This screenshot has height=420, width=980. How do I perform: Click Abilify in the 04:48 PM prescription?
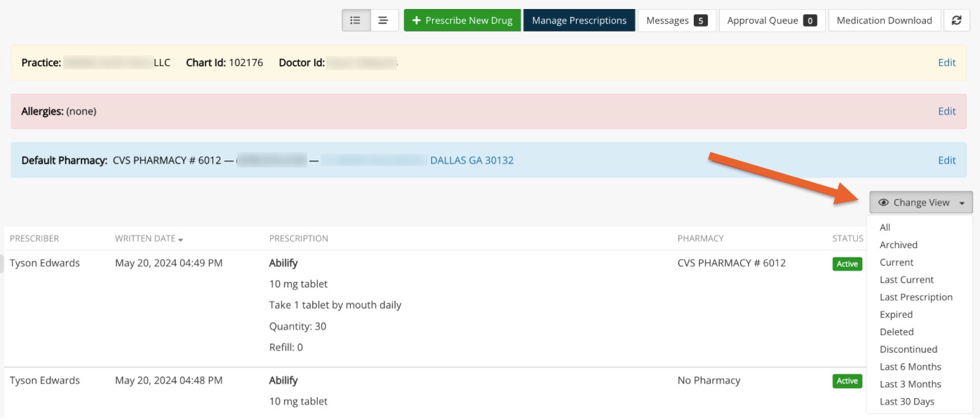pos(283,380)
